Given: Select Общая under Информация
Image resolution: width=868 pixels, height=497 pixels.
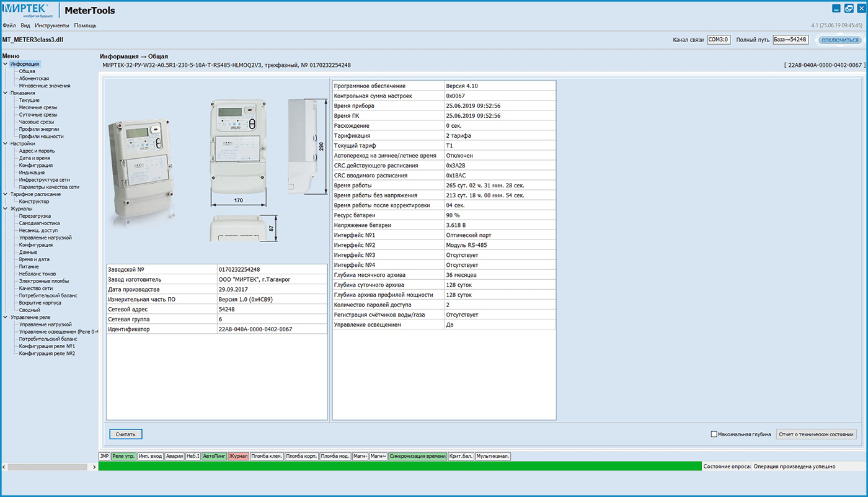Looking at the screenshot, I should coord(27,71).
